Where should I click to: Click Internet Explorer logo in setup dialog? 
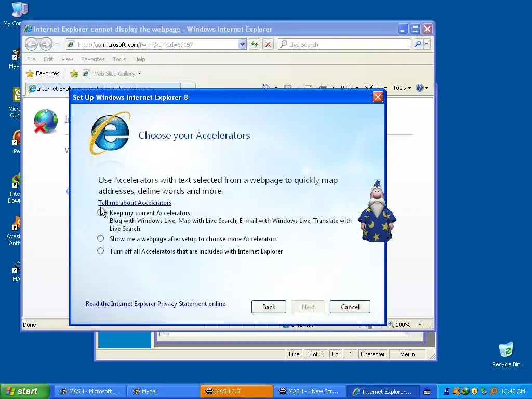[x=110, y=134]
